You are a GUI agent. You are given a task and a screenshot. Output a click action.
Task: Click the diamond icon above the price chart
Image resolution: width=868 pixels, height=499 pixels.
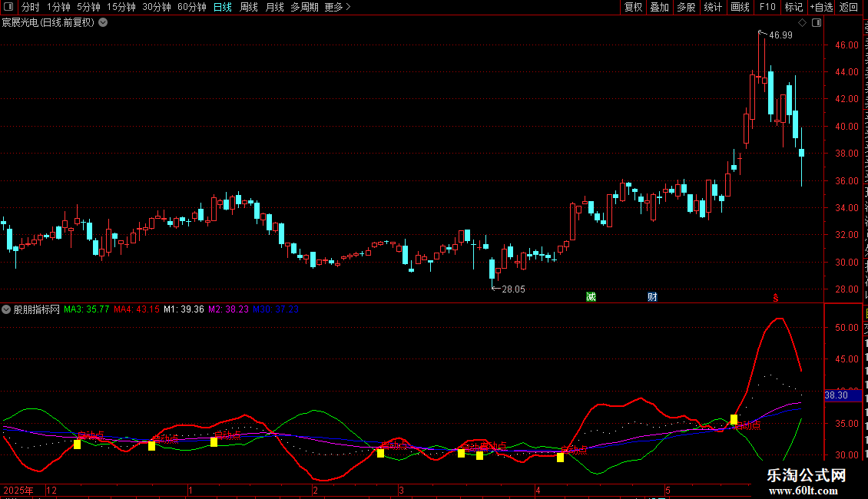pyautogui.click(x=802, y=23)
